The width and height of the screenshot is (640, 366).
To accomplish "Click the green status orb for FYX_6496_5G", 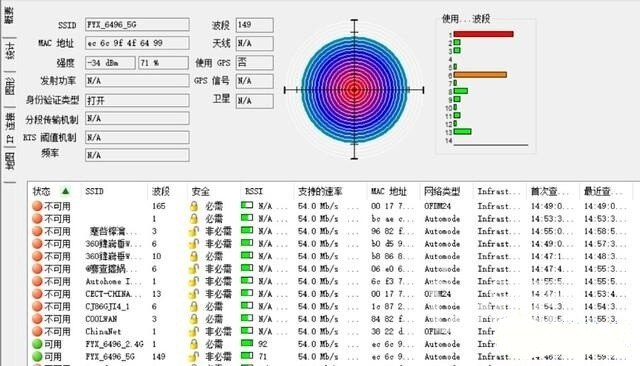I will pyautogui.click(x=37, y=357).
